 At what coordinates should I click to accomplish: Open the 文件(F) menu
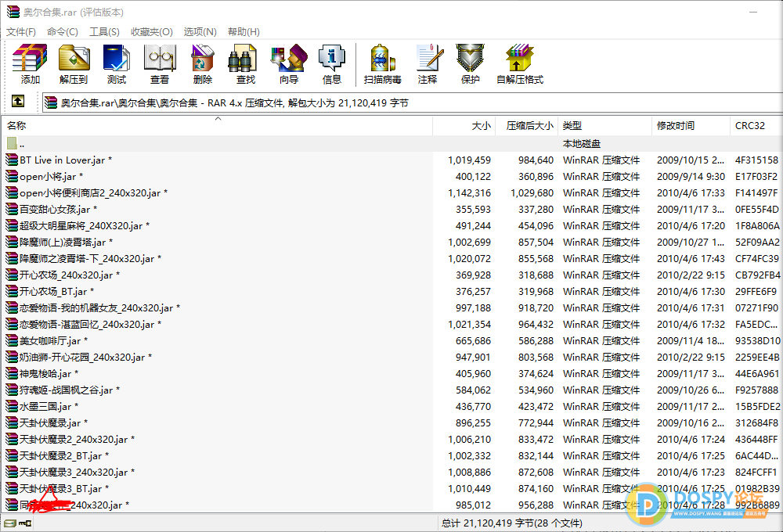click(20, 31)
